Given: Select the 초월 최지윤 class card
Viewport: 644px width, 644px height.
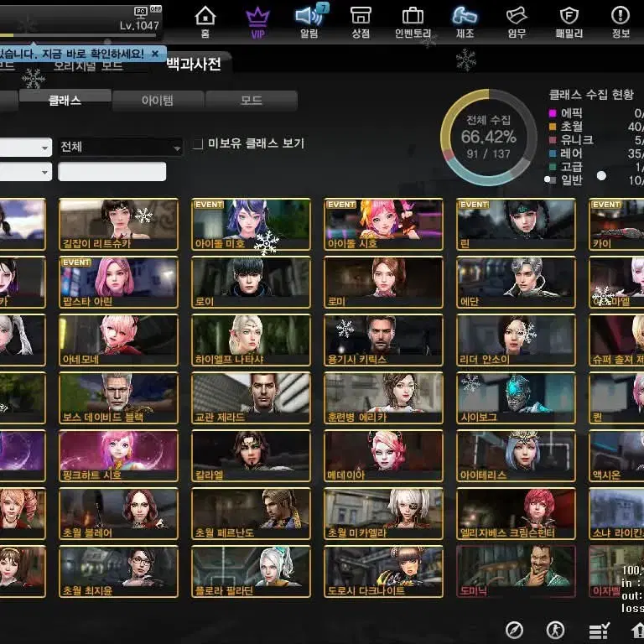Looking at the screenshot, I should 119,572.
